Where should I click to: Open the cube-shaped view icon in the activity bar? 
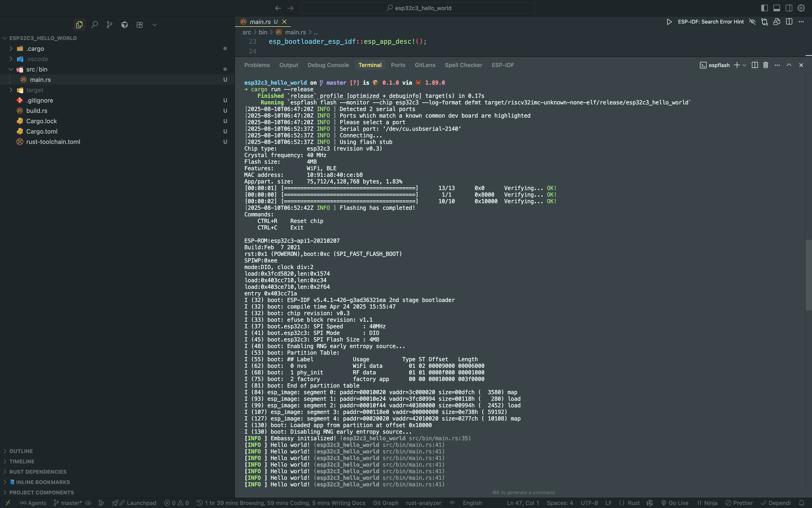coord(125,24)
